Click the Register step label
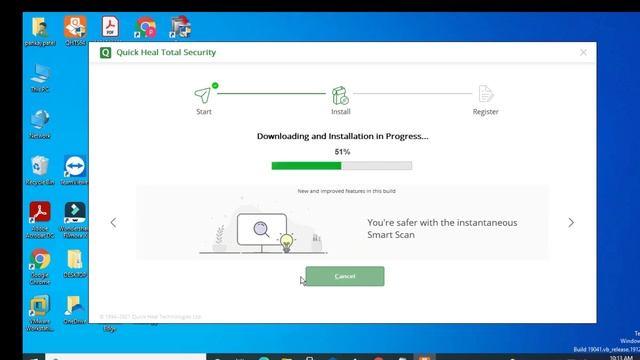 [485, 112]
